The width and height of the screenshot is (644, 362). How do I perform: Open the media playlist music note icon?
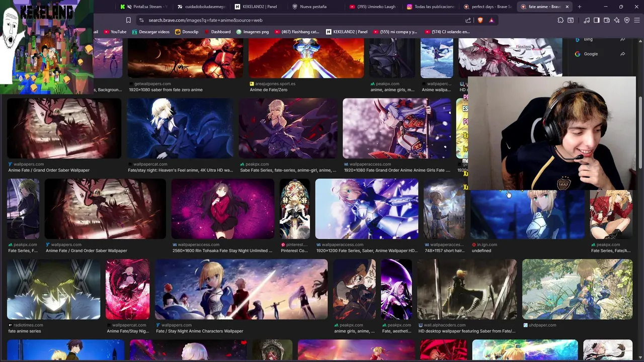[587, 20]
